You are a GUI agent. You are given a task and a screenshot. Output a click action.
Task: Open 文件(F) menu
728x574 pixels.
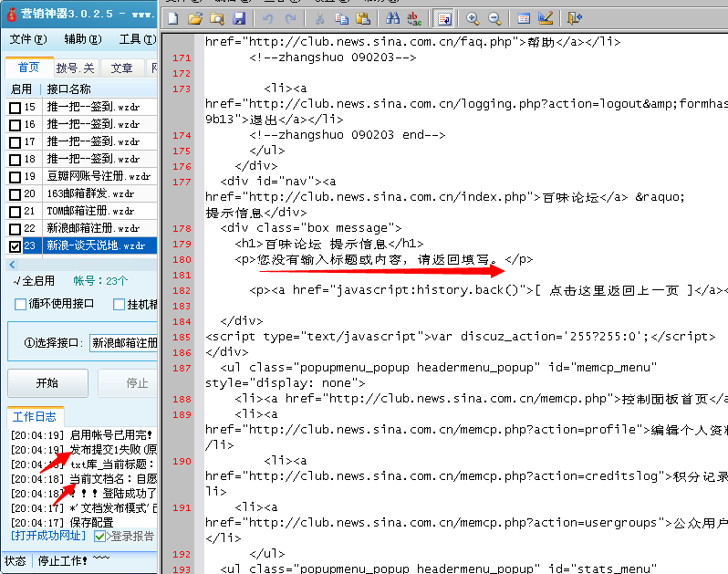[28, 39]
